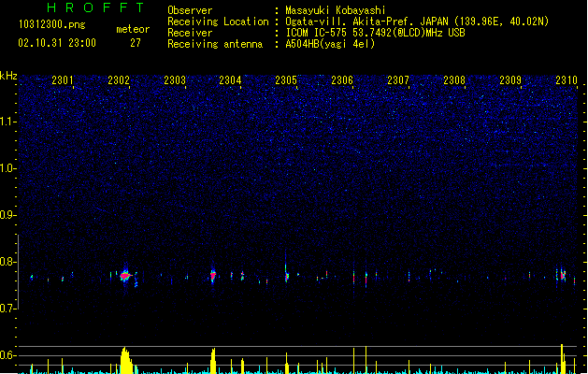588x374 pixels.
Task: Click time marker 2309
Action: 510,80
